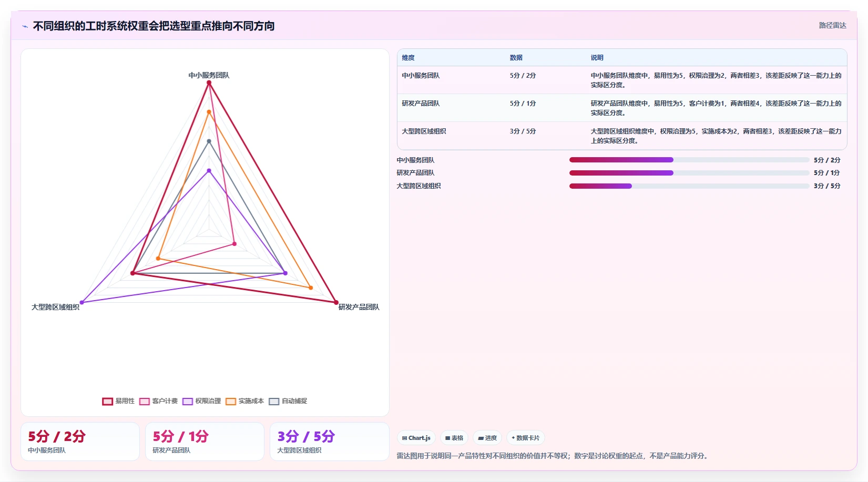Toggle the 实施成本 legend entry

pyautogui.click(x=244, y=401)
